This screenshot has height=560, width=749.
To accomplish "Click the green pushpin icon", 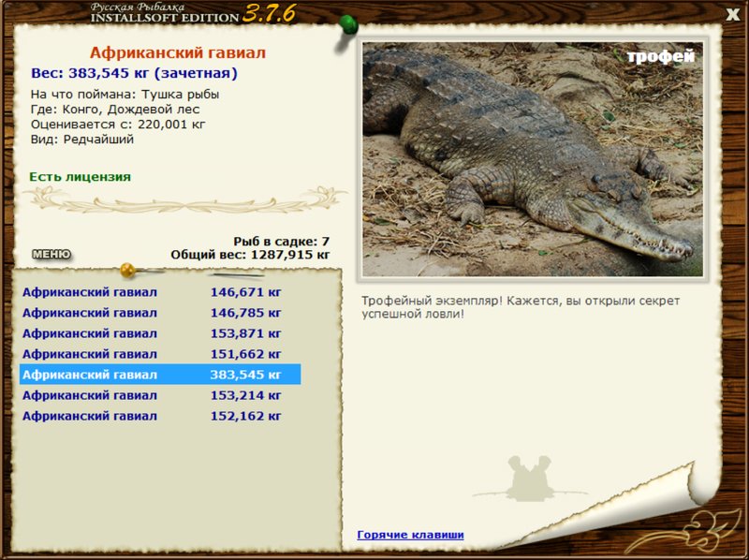I will tap(348, 25).
